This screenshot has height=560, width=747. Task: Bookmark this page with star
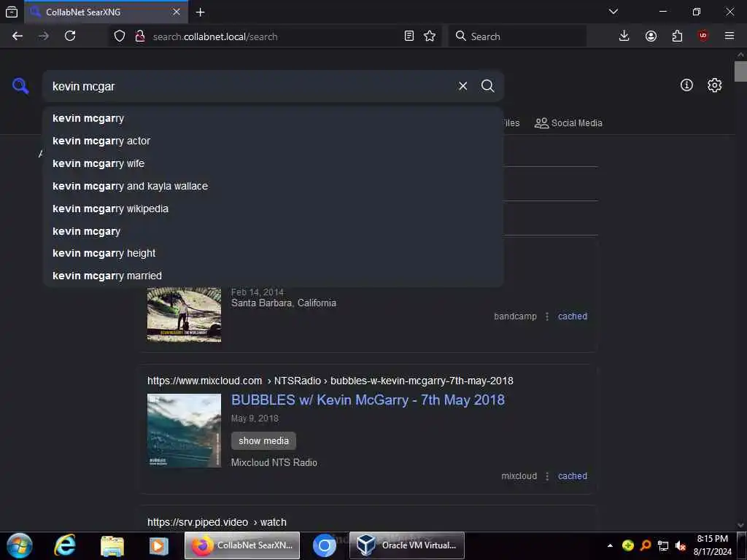tap(430, 36)
